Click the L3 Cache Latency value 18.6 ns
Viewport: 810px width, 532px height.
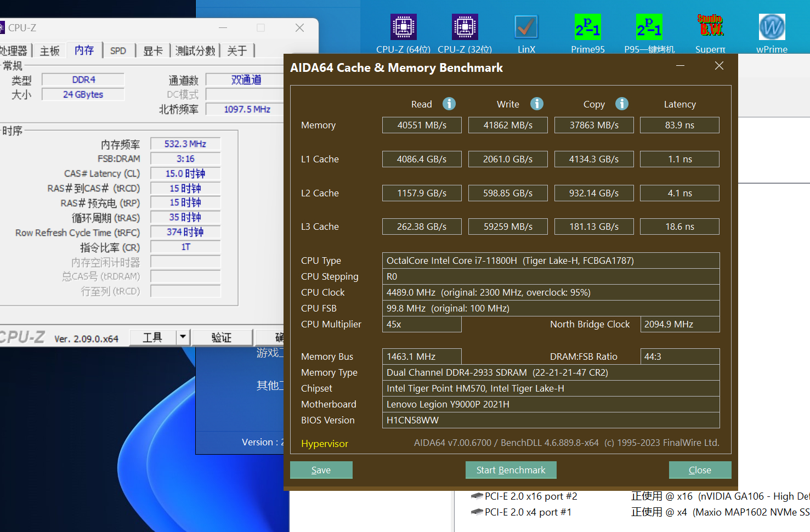tap(679, 227)
